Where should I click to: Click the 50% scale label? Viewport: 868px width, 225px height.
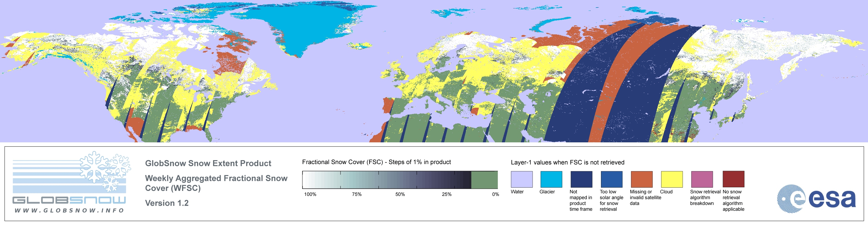[x=400, y=194]
